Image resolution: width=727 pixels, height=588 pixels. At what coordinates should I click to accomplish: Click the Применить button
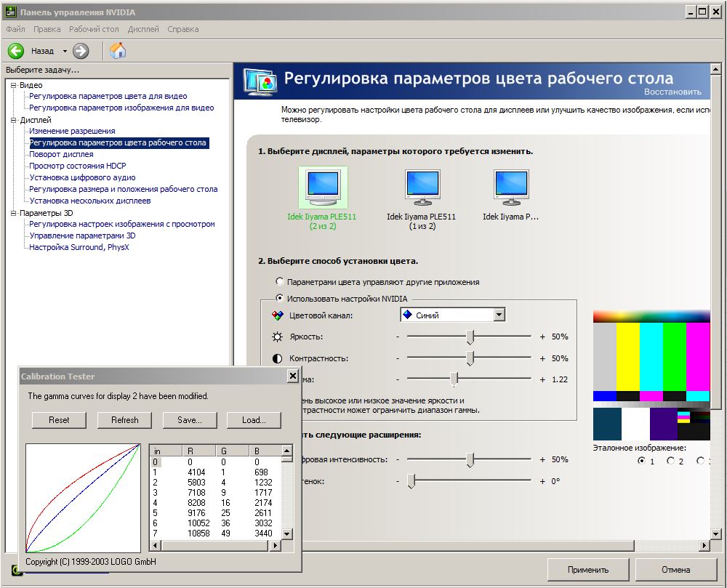(x=588, y=570)
